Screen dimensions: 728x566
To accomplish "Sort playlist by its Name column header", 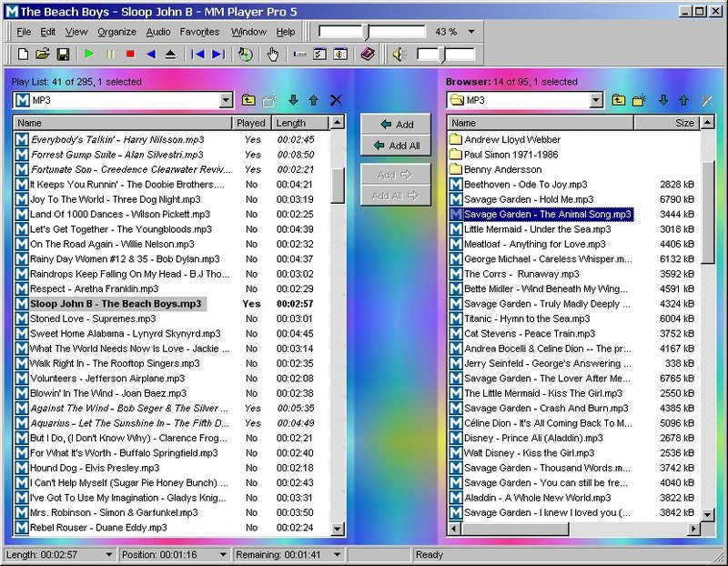I will coord(123,123).
